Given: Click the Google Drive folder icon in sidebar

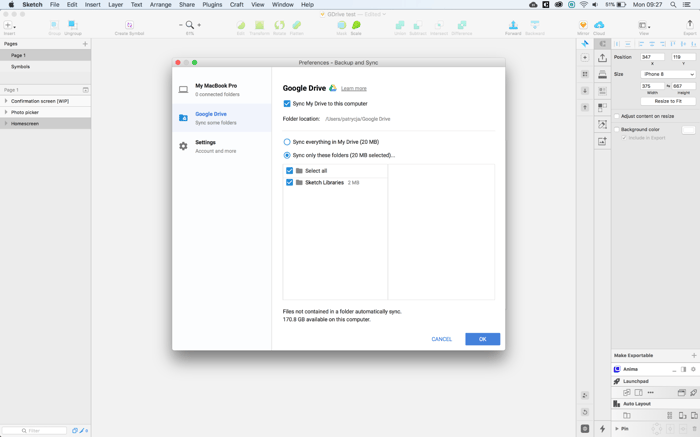Looking at the screenshot, I should click(183, 118).
